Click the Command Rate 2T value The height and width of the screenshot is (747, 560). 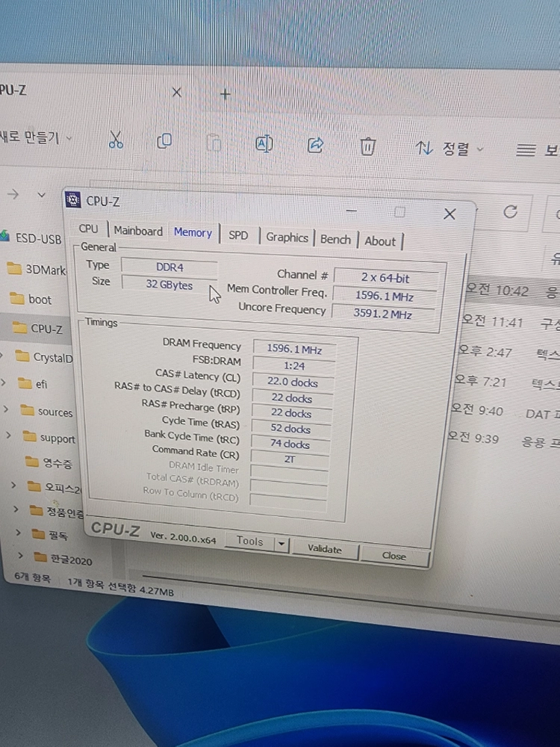click(290, 459)
